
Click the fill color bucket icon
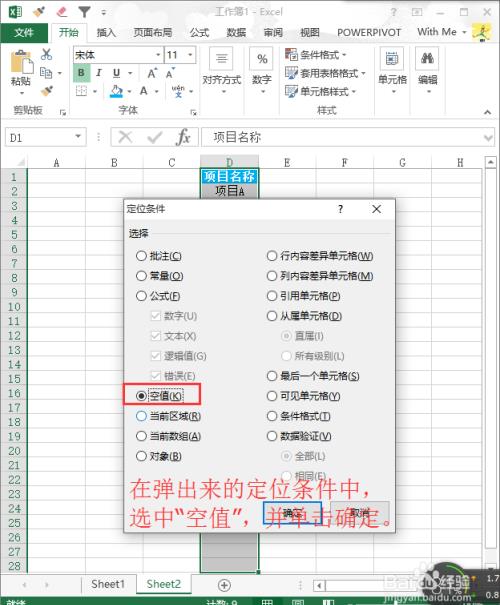pos(116,91)
